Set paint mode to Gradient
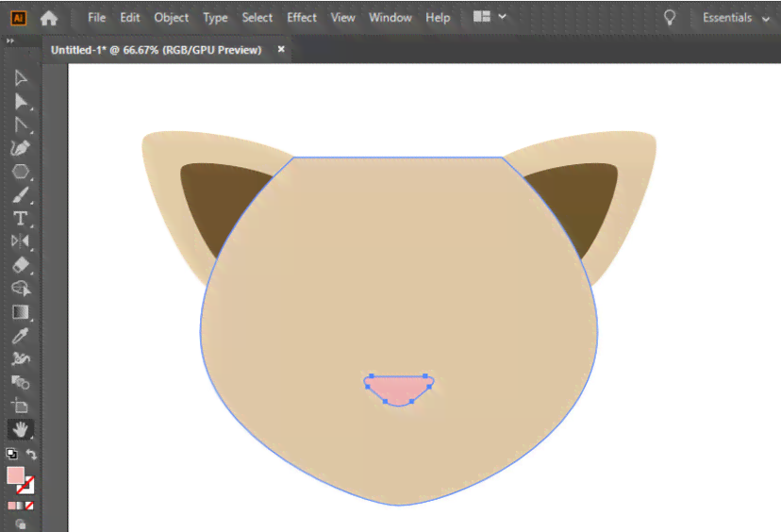Screen dimensions: 781x532 [21, 506]
